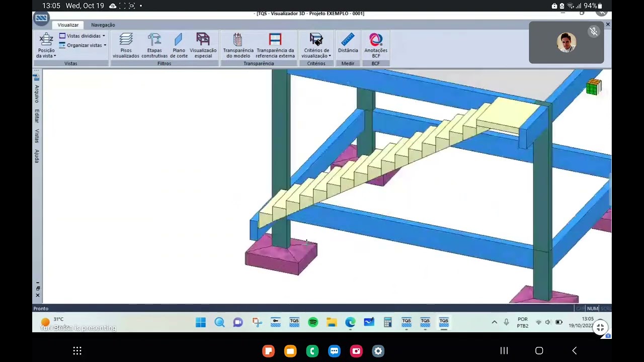Open the Android app drawer grid
The width and height of the screenshot is (644, 362).
point(77,351)
